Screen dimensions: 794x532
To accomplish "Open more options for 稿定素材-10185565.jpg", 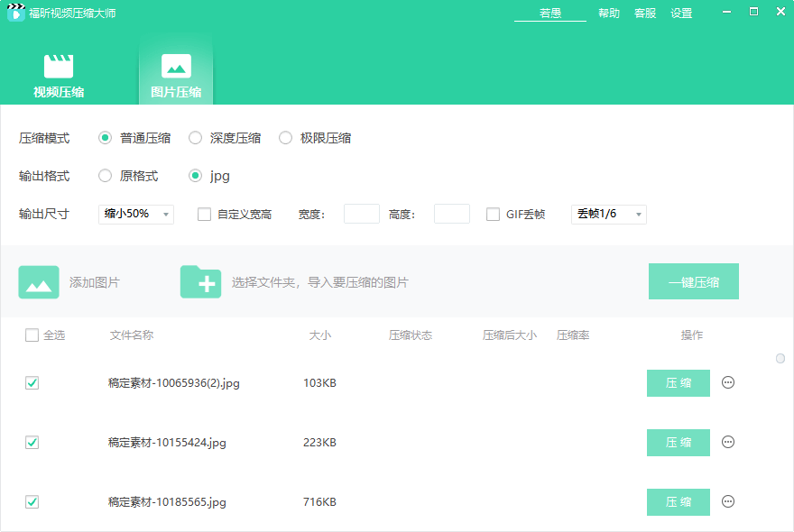I will 728,502.
